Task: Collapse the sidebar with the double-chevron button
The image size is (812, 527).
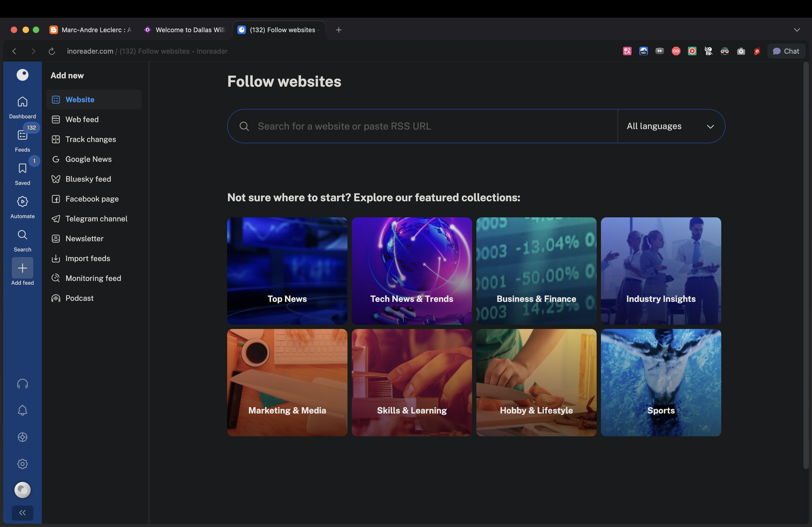Action: (22, 513)
